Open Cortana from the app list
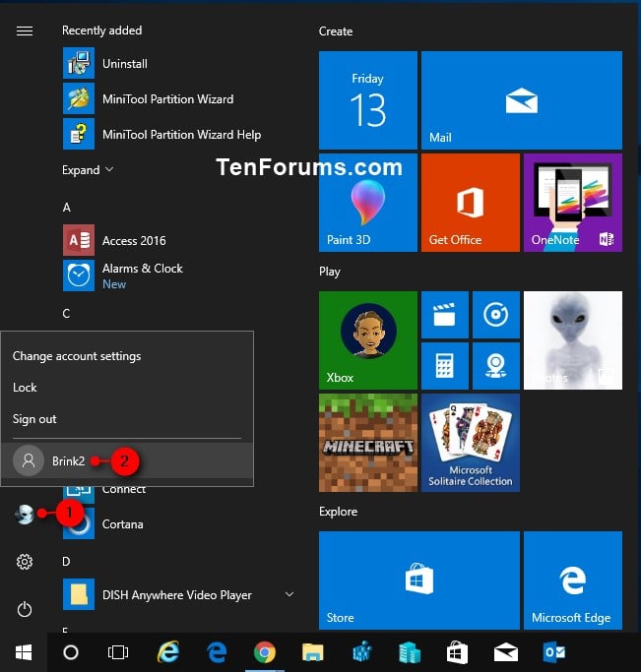The width and height of the screenshot is (641, 672). point(123,524)
